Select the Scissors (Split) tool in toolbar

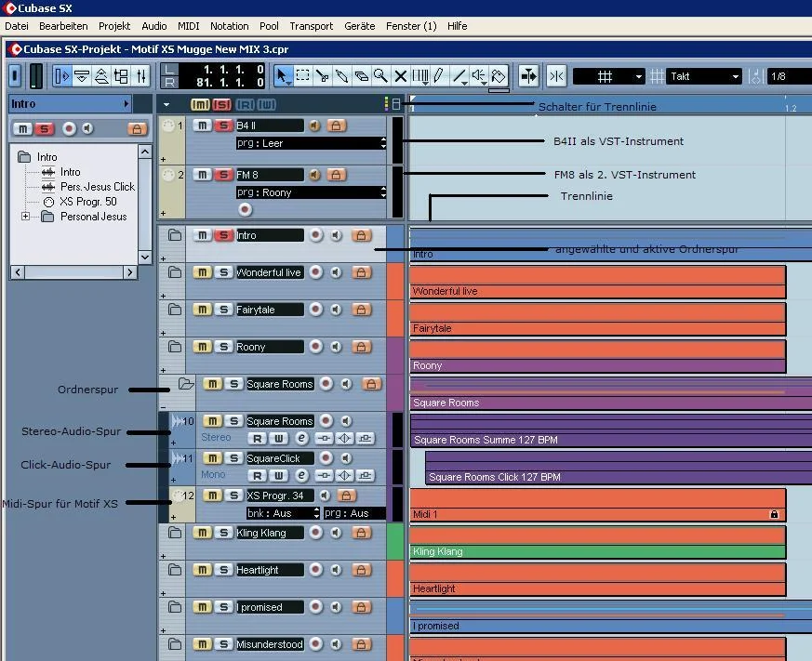pos(323,76)
